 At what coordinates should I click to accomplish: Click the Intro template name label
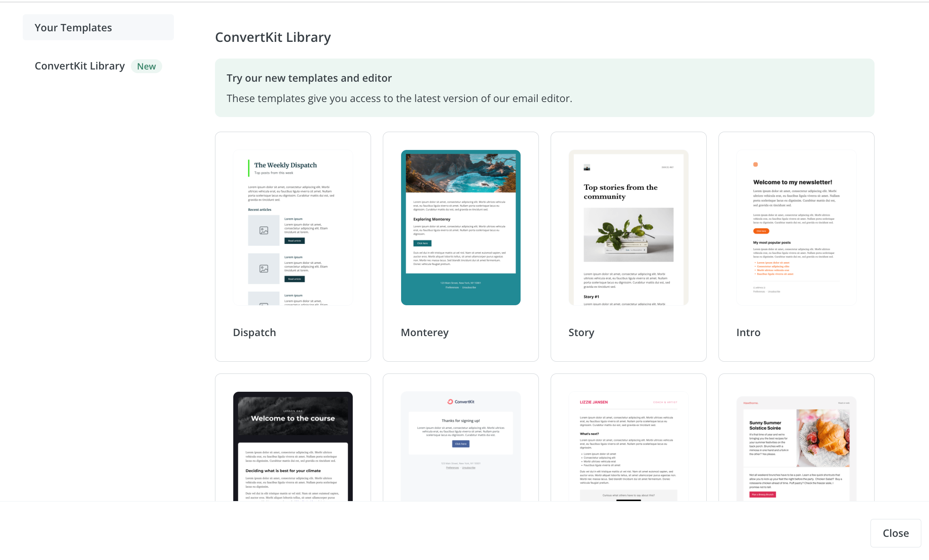pyautogui.click(x=748, y=332)
